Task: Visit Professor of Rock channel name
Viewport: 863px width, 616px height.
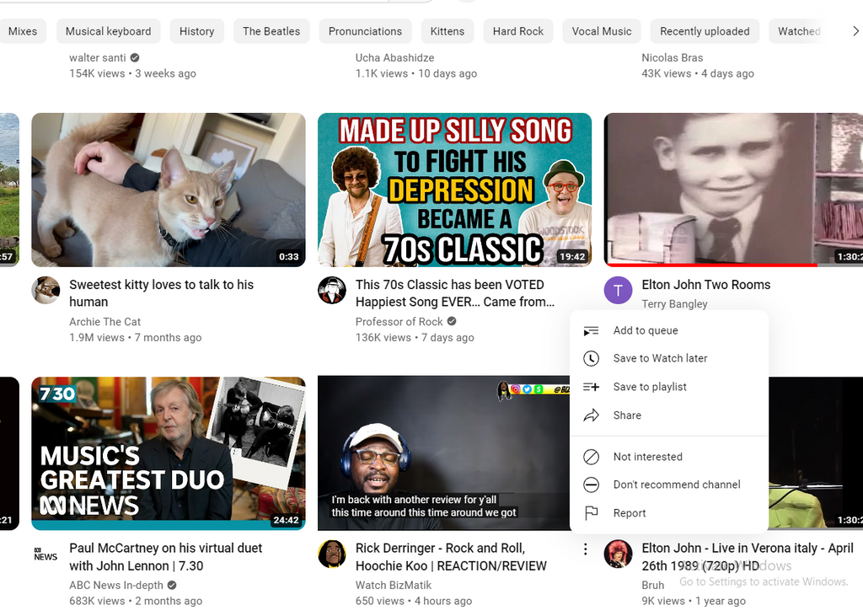Action: 399,322
